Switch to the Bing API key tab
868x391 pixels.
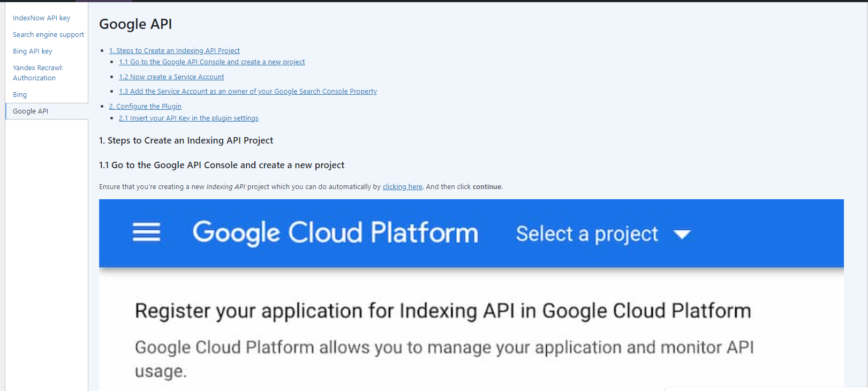(33, 51)
